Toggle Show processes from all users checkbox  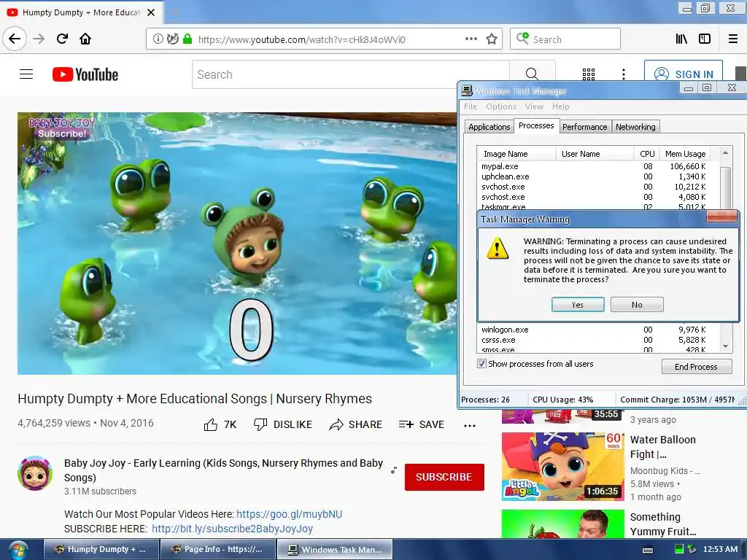point(481,364)
